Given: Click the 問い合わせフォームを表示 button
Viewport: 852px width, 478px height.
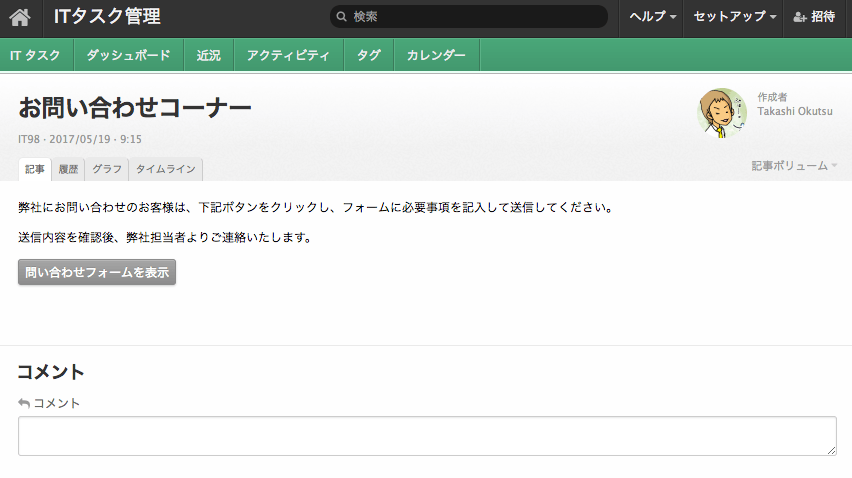Looking at the screenshot, I should pos(97,272).
